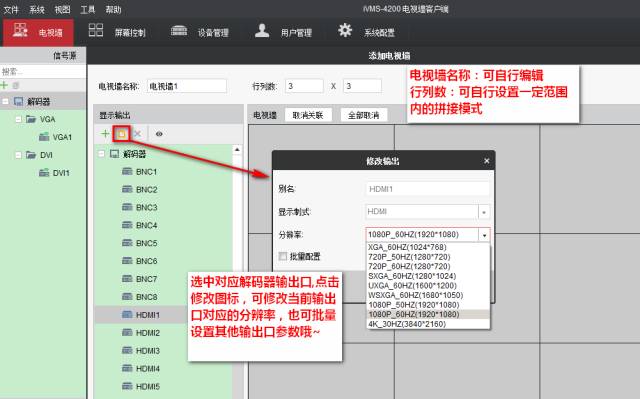Click the 全部取消 button
The height and width of the screenshot is (399, 640).
[364, 115]
